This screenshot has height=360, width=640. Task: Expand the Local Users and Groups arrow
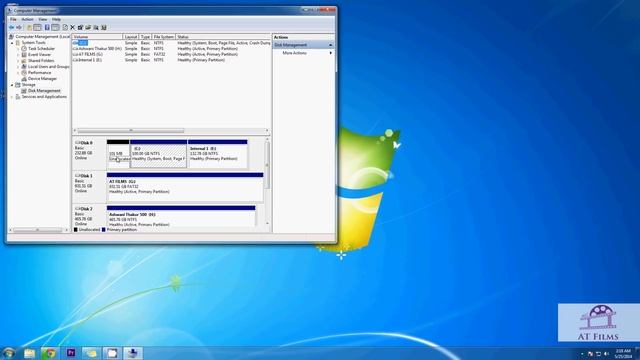[18, 67]
